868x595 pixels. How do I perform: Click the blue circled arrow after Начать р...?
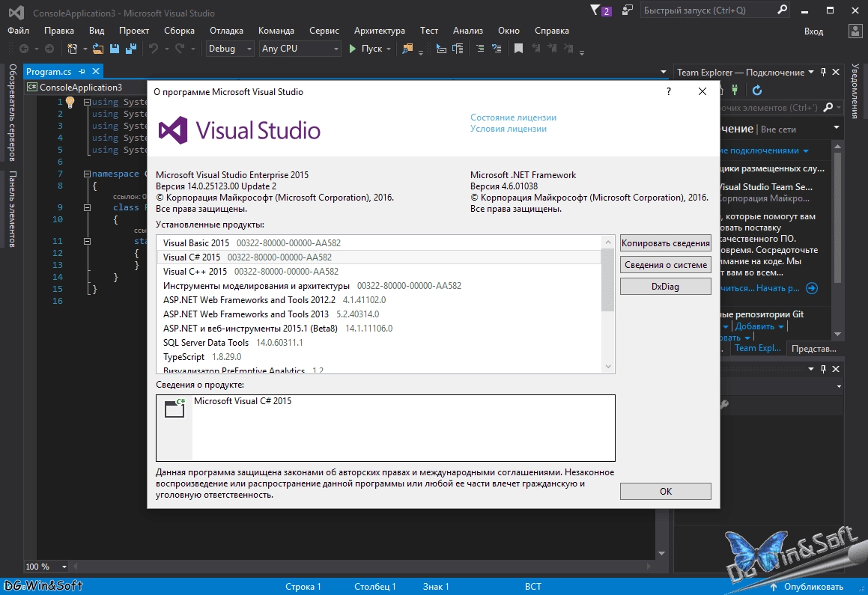pos(812,288)
